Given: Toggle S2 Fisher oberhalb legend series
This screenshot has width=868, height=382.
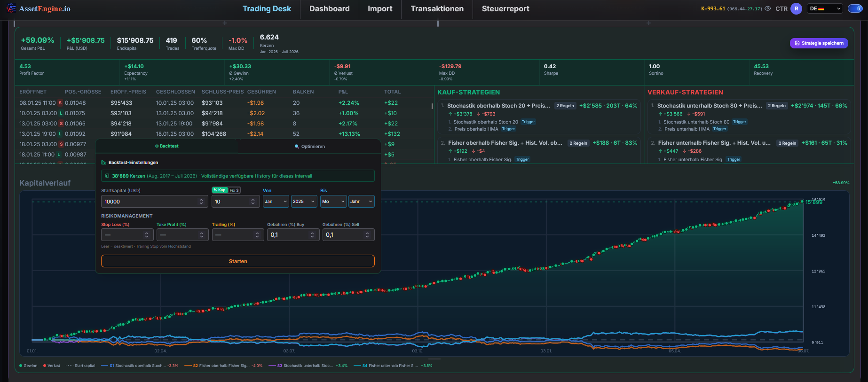Looking at the screenshot, I should click(223, 366).
